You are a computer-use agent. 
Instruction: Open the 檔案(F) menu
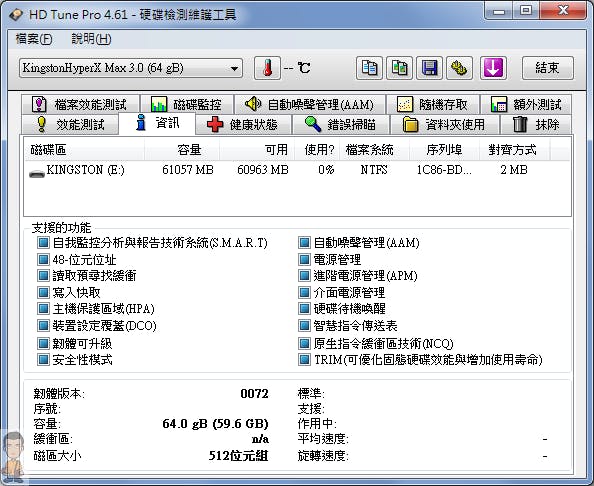(x=34, y=39)
